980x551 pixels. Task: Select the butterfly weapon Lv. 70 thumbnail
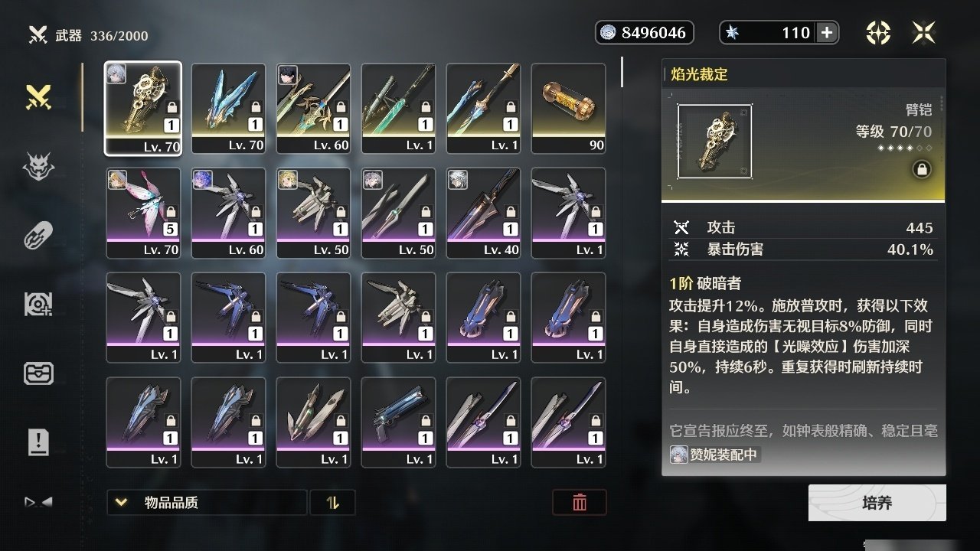tap(143, 213)
